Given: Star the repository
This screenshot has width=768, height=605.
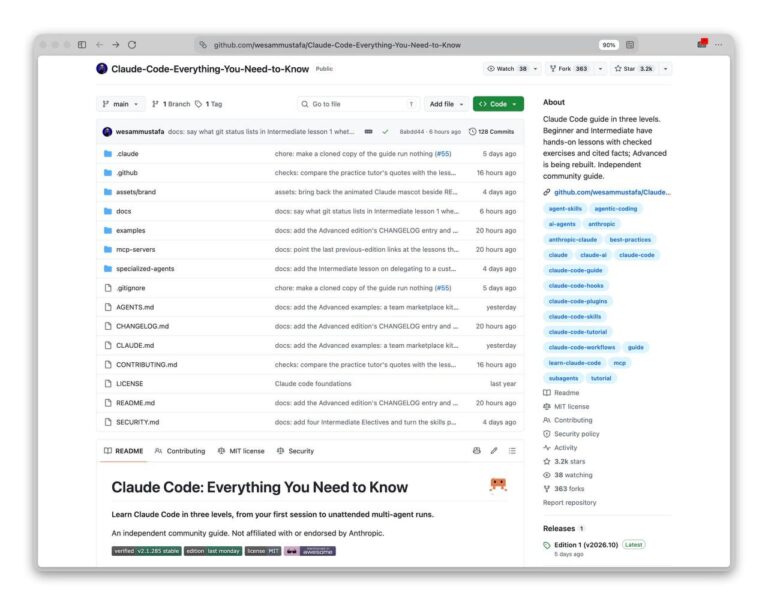Looking at the screenshot, I should click(634, 69).
